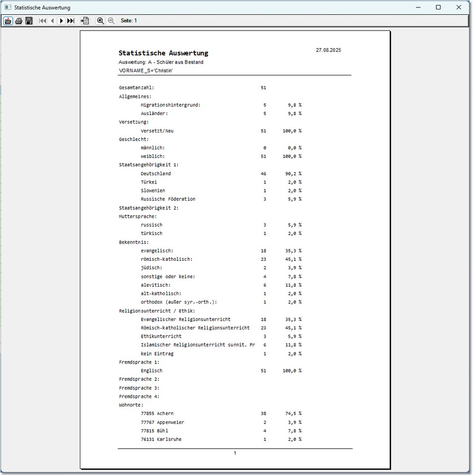
Task: Click the page number at the page footer
Action: coord(235,453)
